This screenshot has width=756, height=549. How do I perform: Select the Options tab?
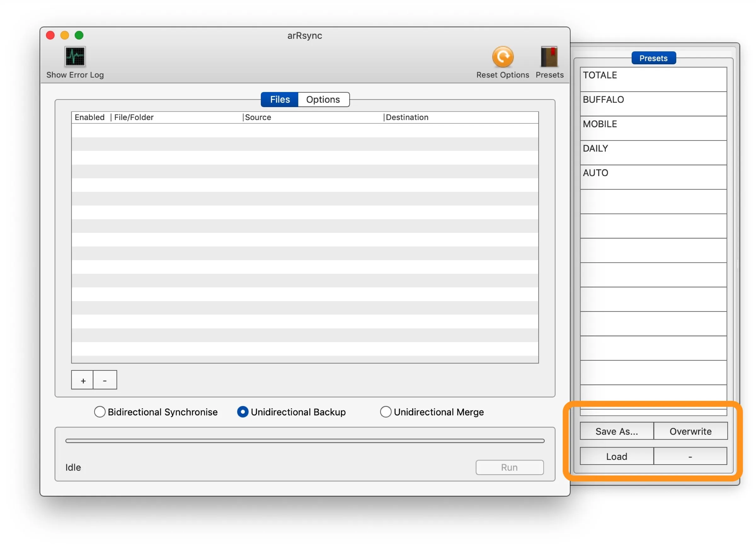[x=323, y=99]
